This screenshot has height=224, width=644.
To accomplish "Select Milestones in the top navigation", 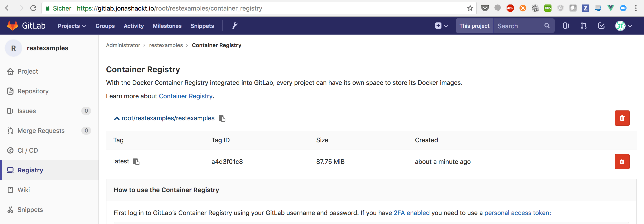I will pyautogui.click(x=167, y=26).
